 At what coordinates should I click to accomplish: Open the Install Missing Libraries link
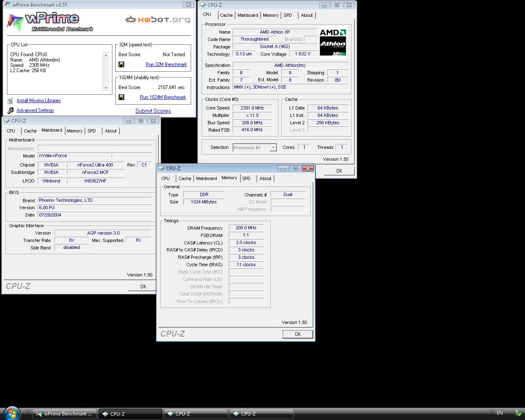39,100
